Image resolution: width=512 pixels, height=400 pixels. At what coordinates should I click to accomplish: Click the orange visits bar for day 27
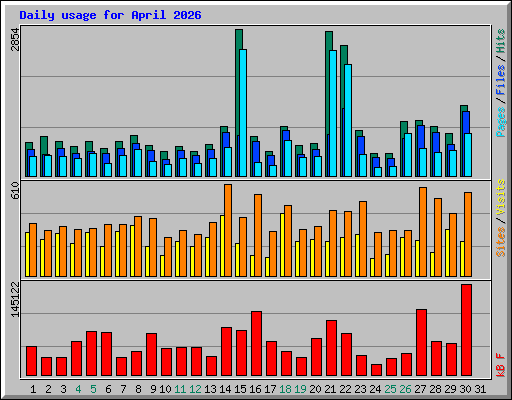[423, 232]
